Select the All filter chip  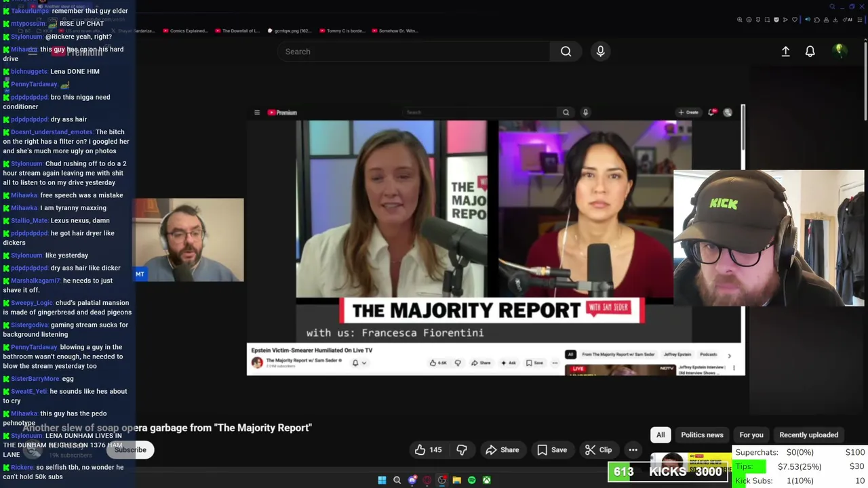(660, 434)
